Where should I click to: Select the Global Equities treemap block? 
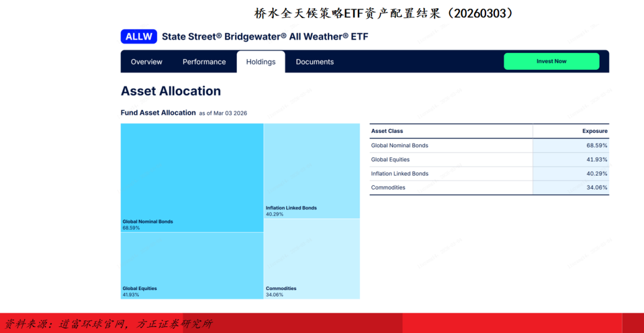pyautogui.click(x=192, y=266)
